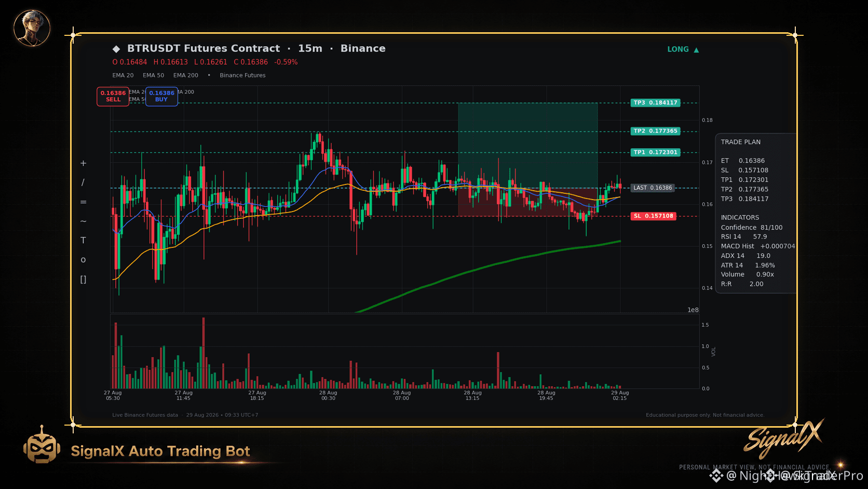Viewport: 868px width, 489px height.
Task: Click the TP3 0.184117 chart label
Action: pos(655,103)
